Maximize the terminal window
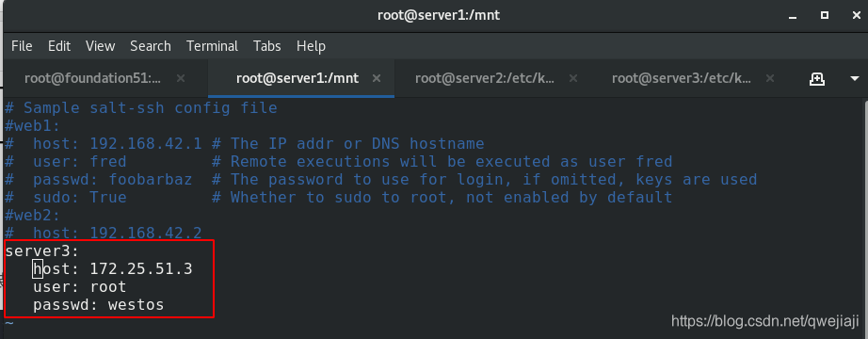 [825, 15]
